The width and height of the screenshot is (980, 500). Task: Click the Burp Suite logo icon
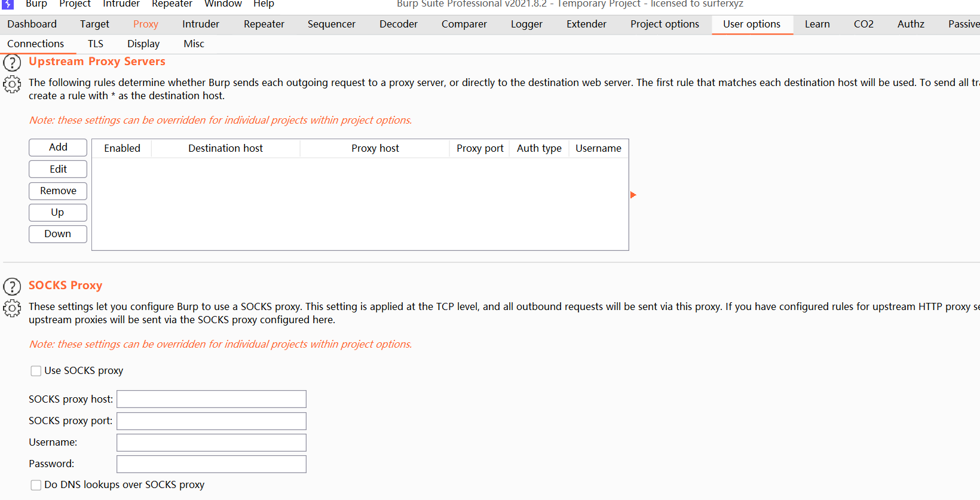[8, 4]
